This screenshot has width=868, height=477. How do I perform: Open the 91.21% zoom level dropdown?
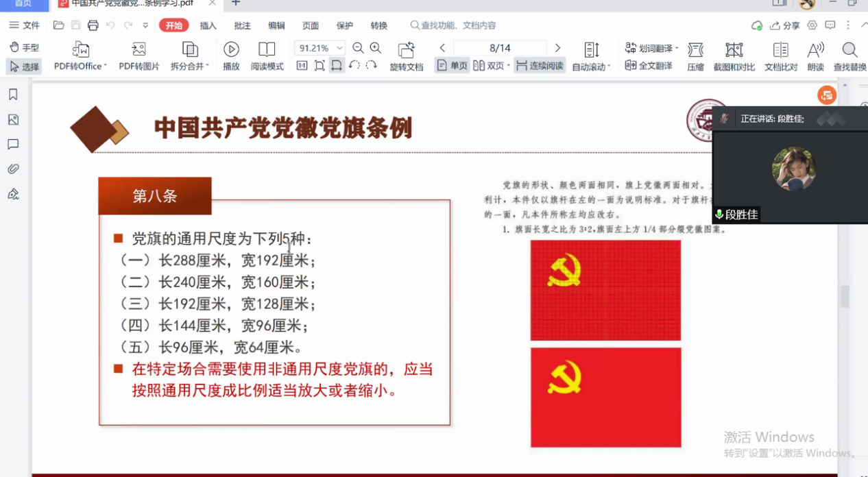(x=339, y=48)
